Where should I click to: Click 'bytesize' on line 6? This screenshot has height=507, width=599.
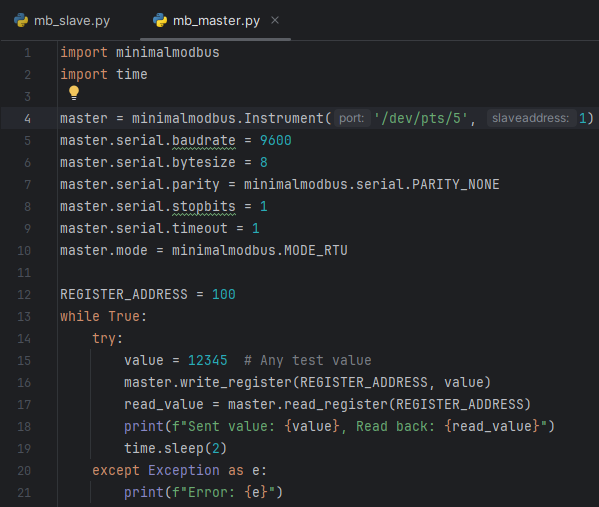coord(204,163)
